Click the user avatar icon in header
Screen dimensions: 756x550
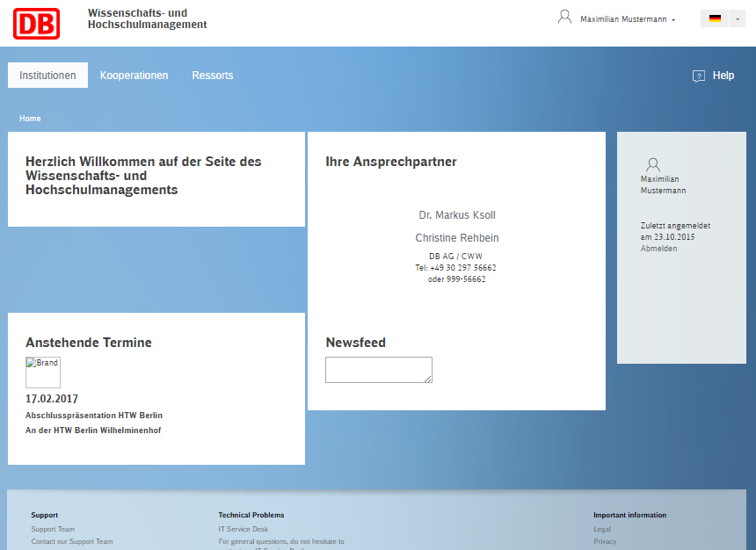coord(564,17)
